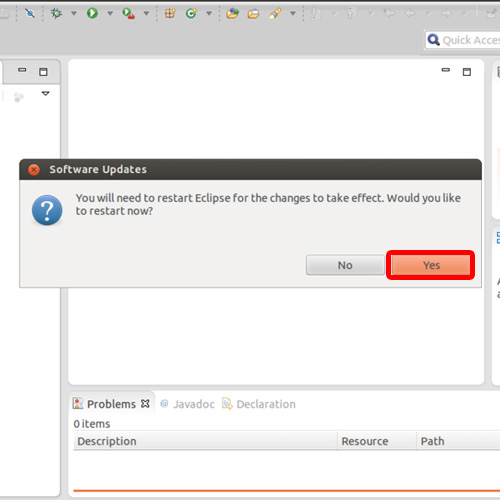Expand the New Class dropdown arrow

209,13
